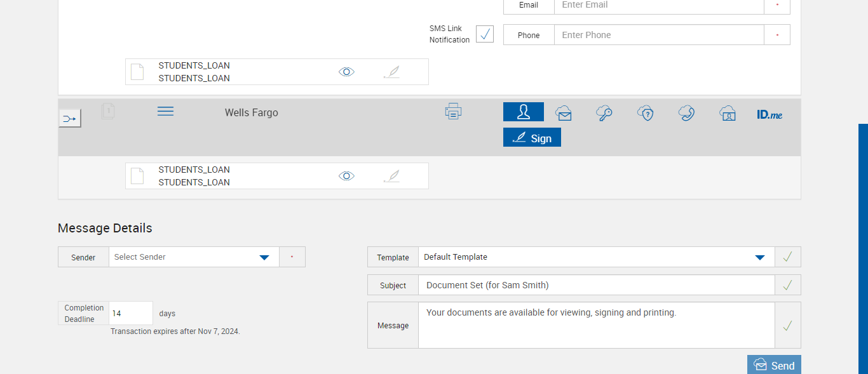Select the cloud phone call icon

coord(686,113)
